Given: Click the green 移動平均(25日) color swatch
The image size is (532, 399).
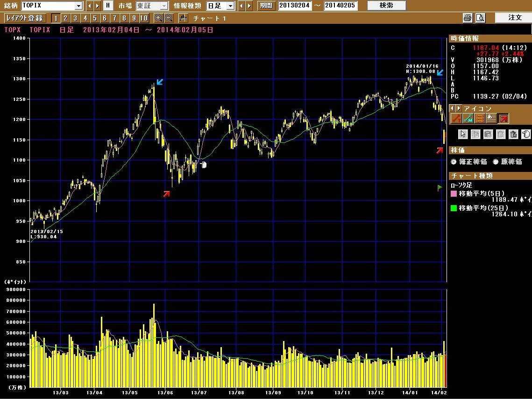Looking at the screenshot, I should click(454, 208).
